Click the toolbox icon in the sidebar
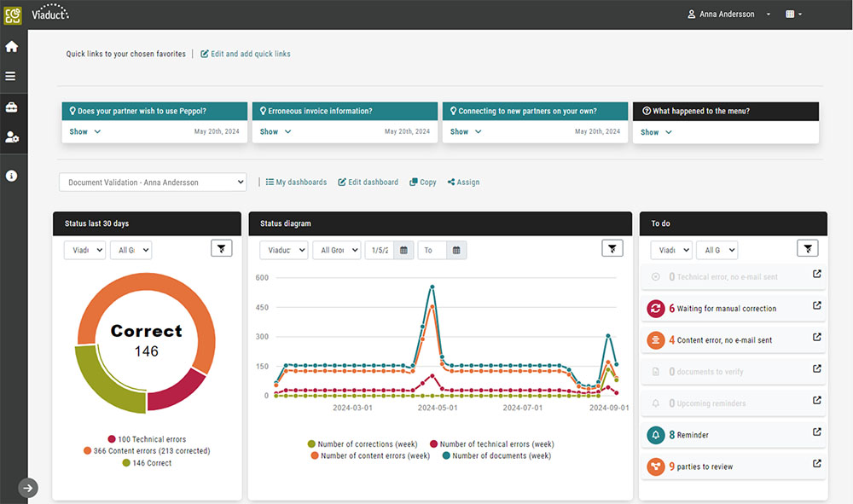 (12, 107)
